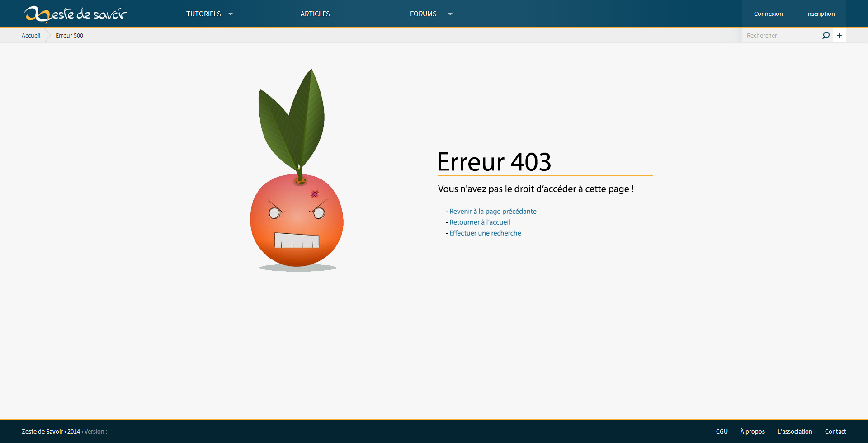Expand the Forums dropdown arrow
This screenshot has height=443, width=868.
[450, 14]
